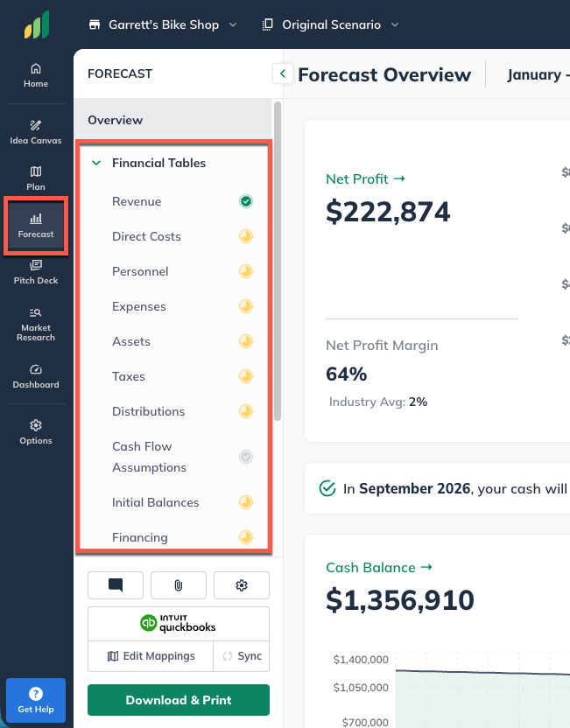The image size is (570, 728).
Task: Open the Garrett's Bike Shop company dropdown
Action: [x=163, y=24]
